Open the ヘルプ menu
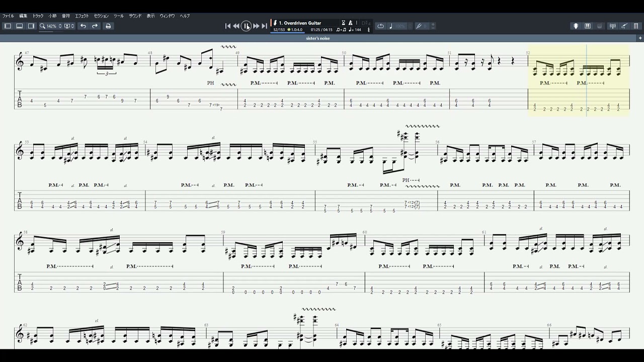Image resolution: width=644 pixels, height=362 pixels. click(185, 16)
